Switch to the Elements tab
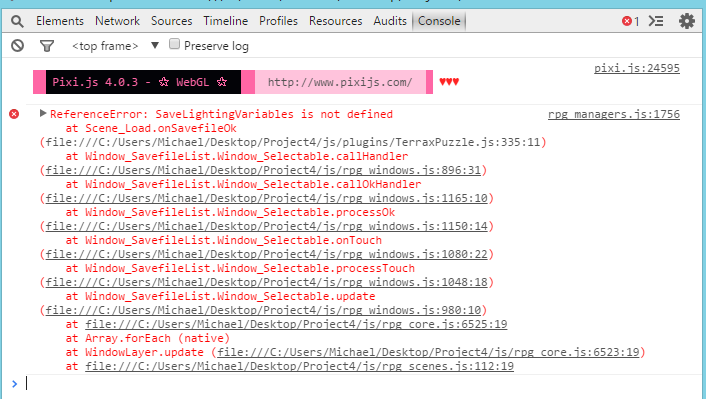The height and width of the screenshot is (399, 706). point(60,21)
